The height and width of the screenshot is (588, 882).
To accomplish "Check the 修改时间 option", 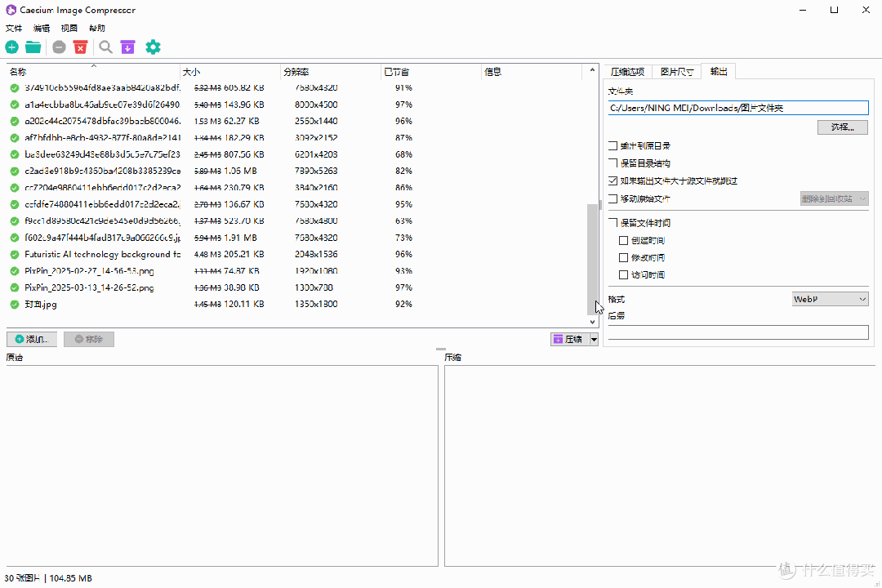I will 623,258.
